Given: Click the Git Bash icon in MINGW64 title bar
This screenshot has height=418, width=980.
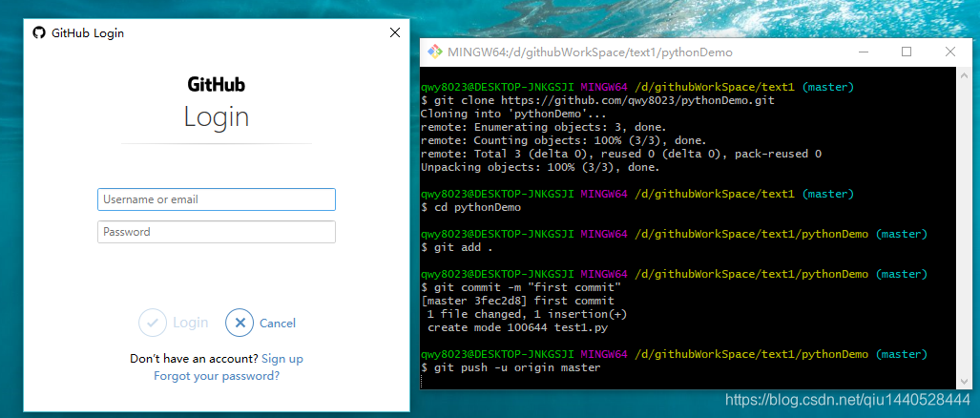Looking at the screenshot, I should click(x=435, y=52).
